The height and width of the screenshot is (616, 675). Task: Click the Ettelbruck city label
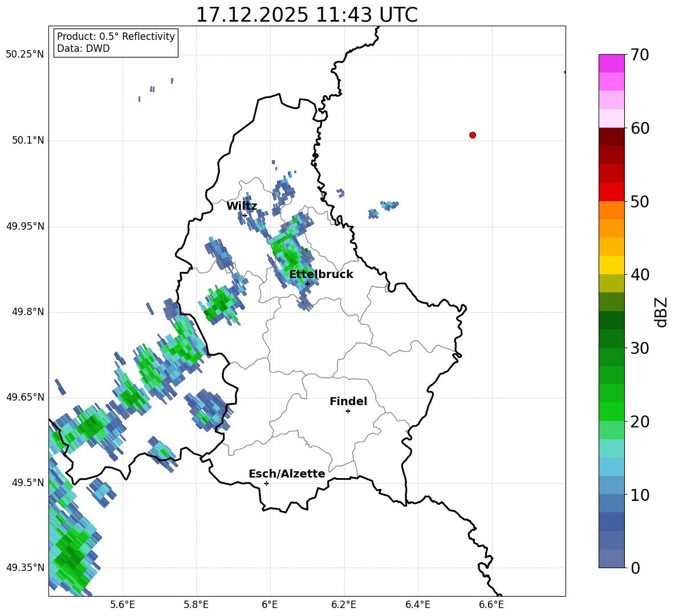(321, 275)
